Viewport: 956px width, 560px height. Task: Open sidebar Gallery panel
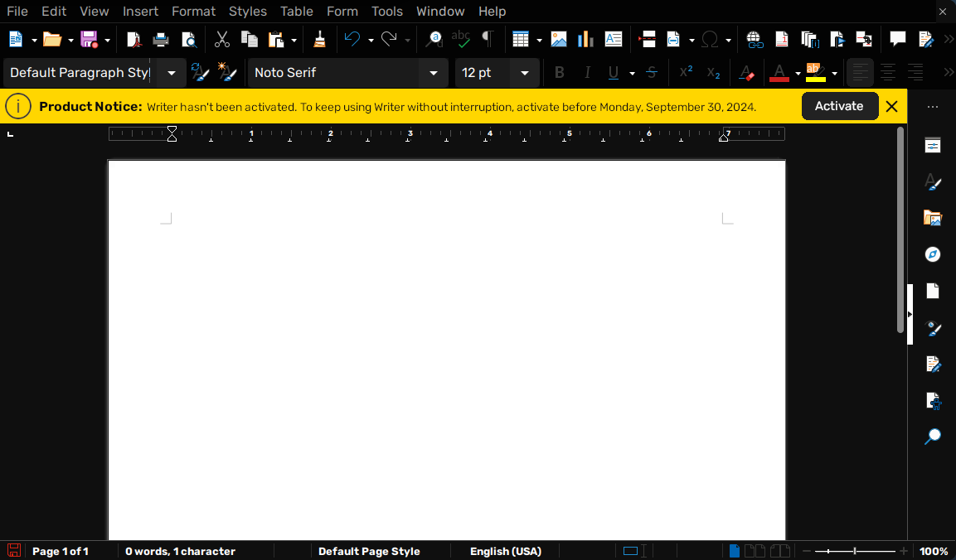tap(933, 219)
